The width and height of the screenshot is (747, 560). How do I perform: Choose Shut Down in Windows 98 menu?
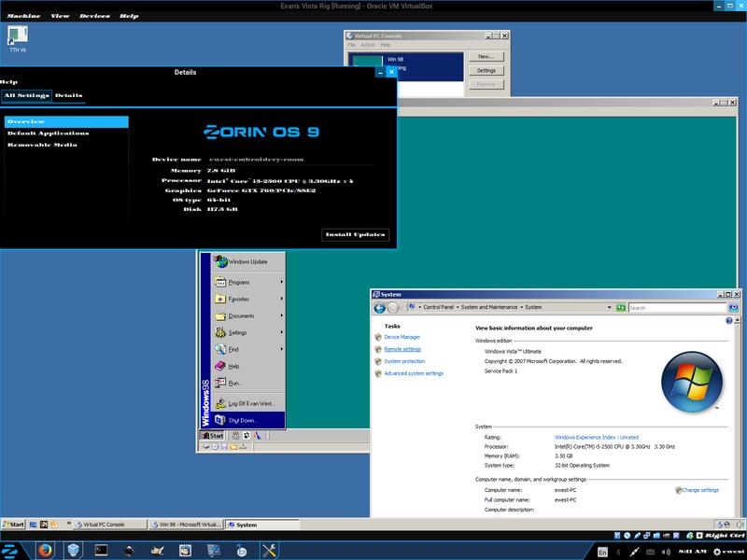coord(248,421)
